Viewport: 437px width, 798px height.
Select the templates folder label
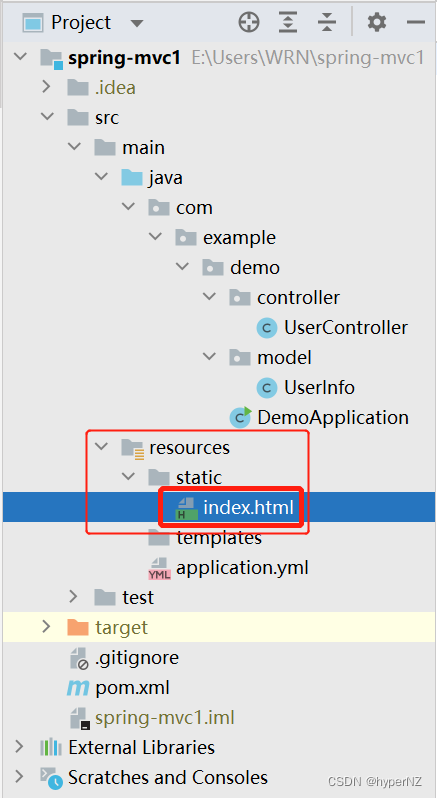coord(219,538)
